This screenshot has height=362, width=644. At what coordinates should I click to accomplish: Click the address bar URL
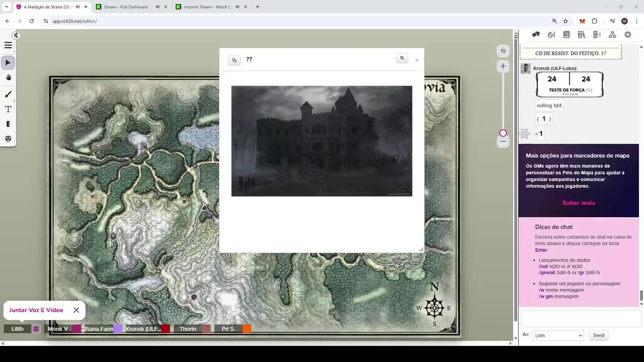point(74,21)
